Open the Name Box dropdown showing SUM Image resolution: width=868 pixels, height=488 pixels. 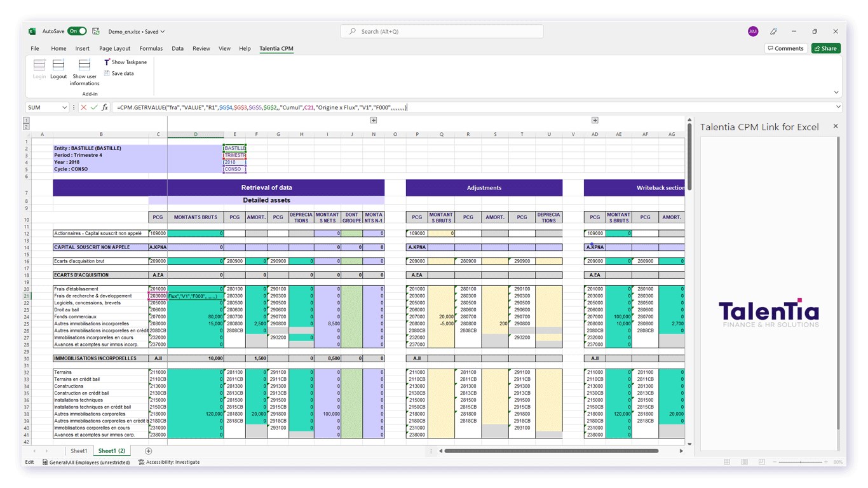(x=64, y=107)
